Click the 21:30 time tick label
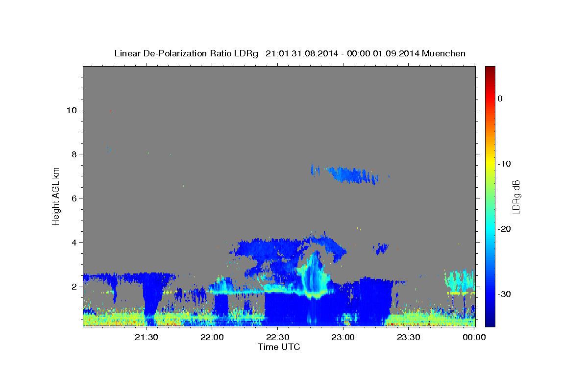The image size is (588, 392). coord(146,337)
